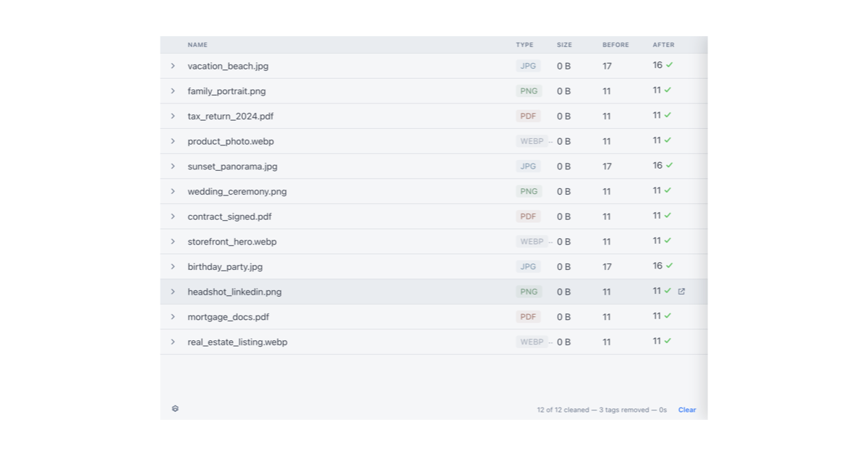This screenshot has width=868, height=456.
Task: Expand the sunset_panorama.jpg row chevron
Action: tap(173, 166)
